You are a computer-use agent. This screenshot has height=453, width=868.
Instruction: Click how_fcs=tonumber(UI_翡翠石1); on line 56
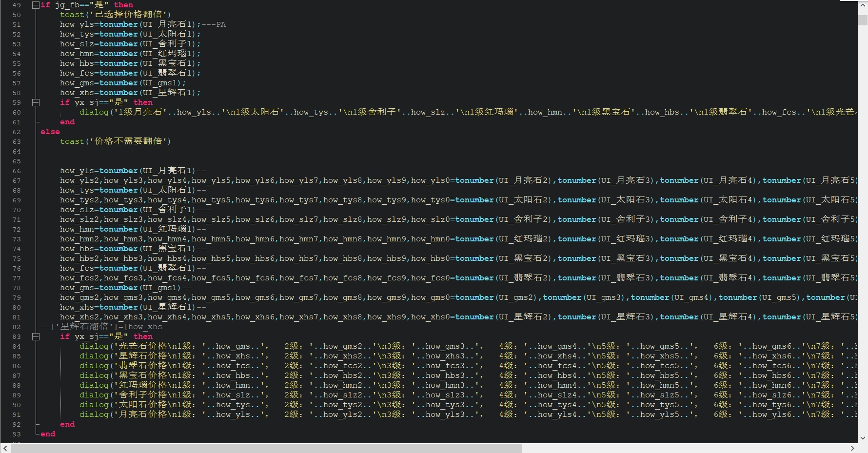(x=130, y=73)
